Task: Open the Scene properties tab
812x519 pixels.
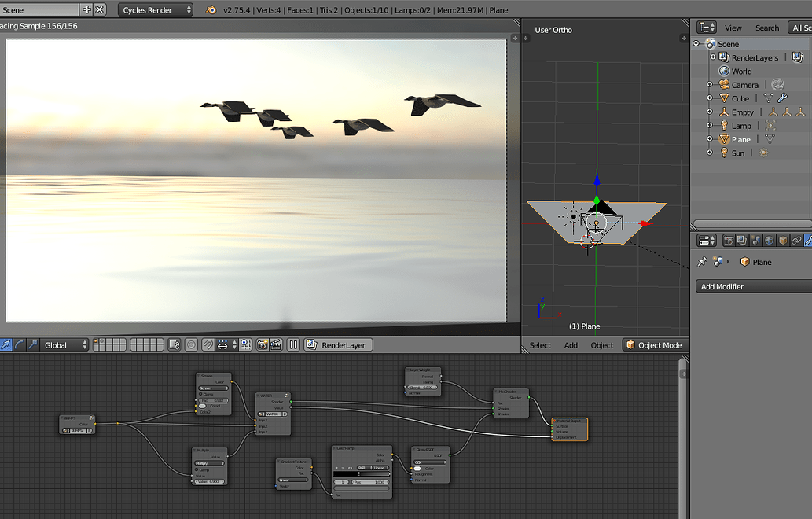Action: 756,241
